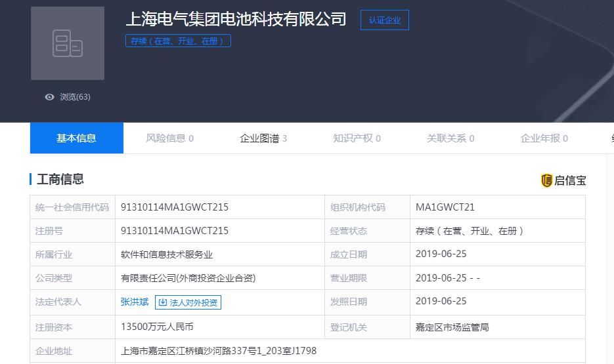The height and width of the screenshot is (364, 614).
Task: Click the 企业地址 label cell
Action: point(72,351)
